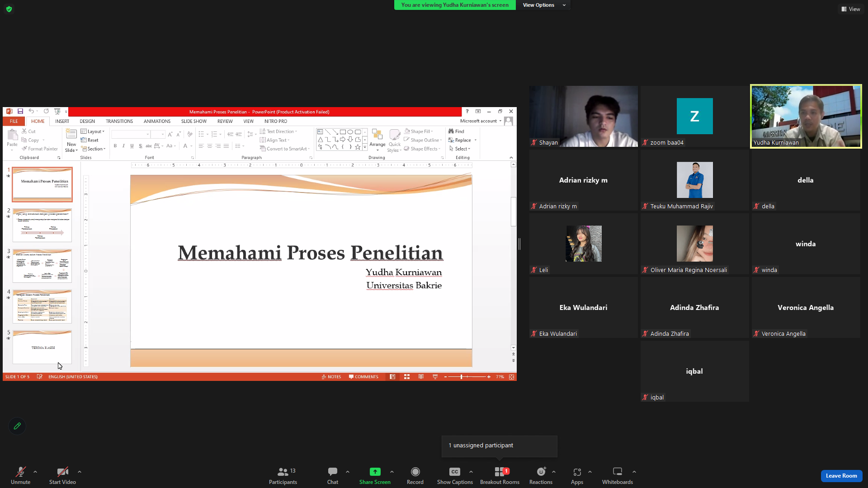Screen dimensions: 868x488
Task: Expand caption options arrow beside Show Captions
Action: point(471,472)
